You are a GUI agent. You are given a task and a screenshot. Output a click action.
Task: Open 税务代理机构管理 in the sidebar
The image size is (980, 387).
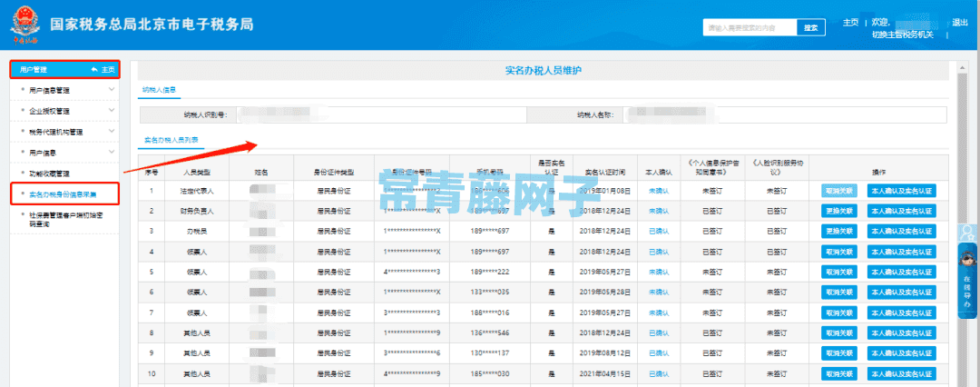(56, 132)
